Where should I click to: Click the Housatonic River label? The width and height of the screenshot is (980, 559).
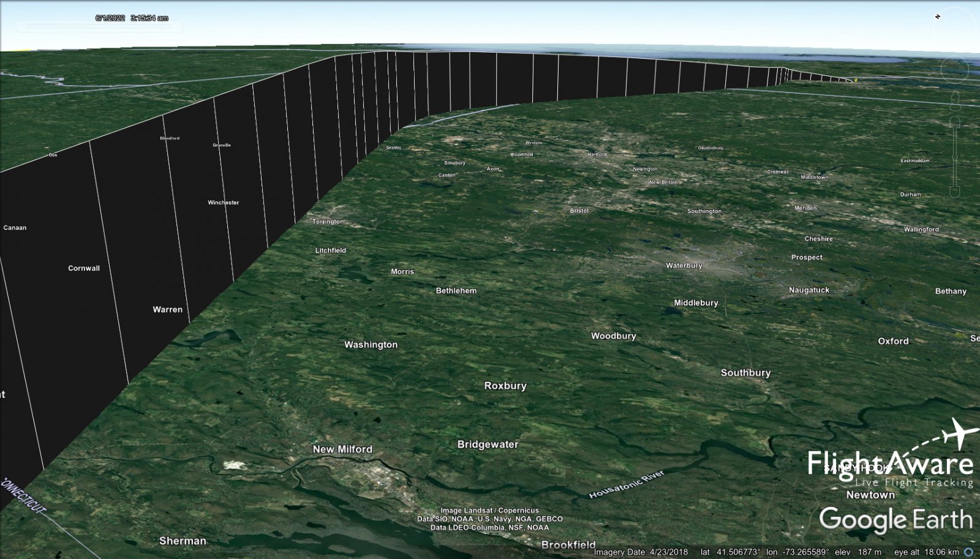click(x=626, y=485)
